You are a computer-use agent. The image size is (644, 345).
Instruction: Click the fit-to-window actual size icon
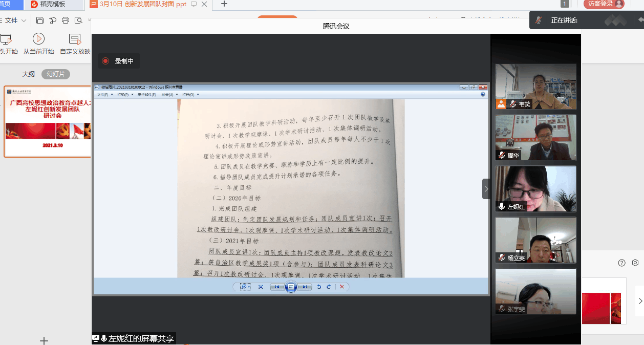click(x=261, y=287)
